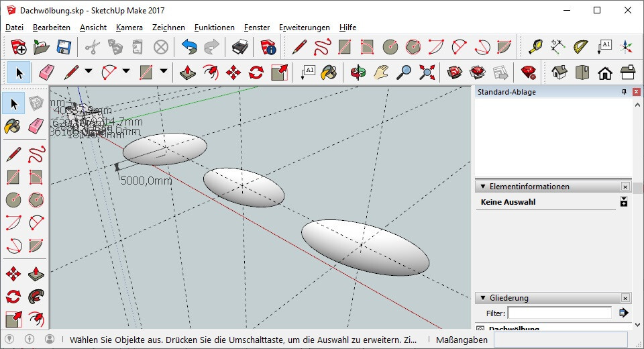The image size is (644, 349).
Task: Open the Arc tool dropdown arrow
Action: click(x=126, y=71)
